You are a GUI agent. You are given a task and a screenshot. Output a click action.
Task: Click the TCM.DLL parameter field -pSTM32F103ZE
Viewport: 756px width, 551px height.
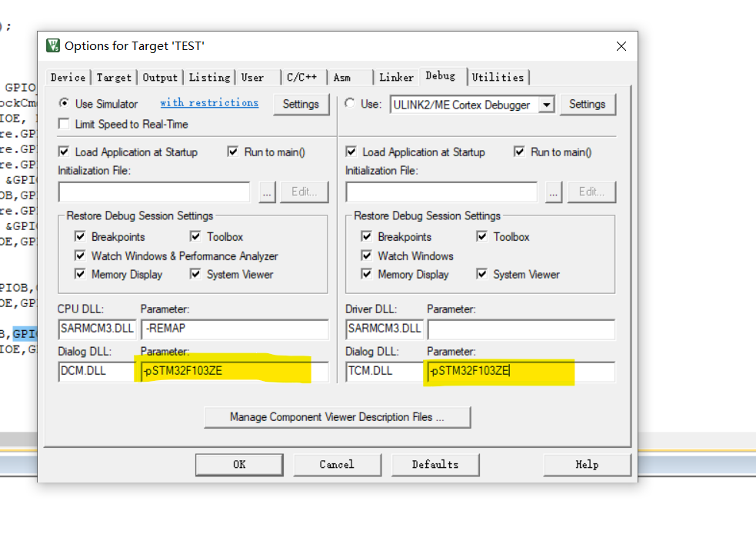tap(521, 372)
